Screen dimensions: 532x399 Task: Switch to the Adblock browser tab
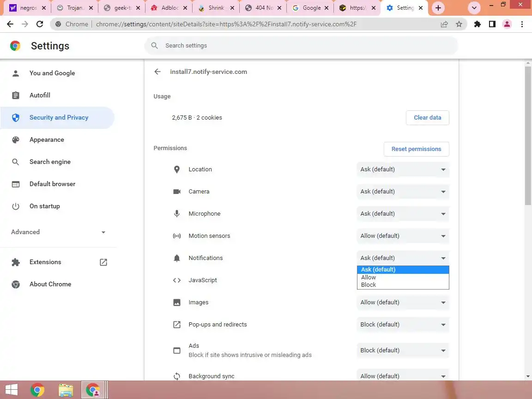pos(169,8)
